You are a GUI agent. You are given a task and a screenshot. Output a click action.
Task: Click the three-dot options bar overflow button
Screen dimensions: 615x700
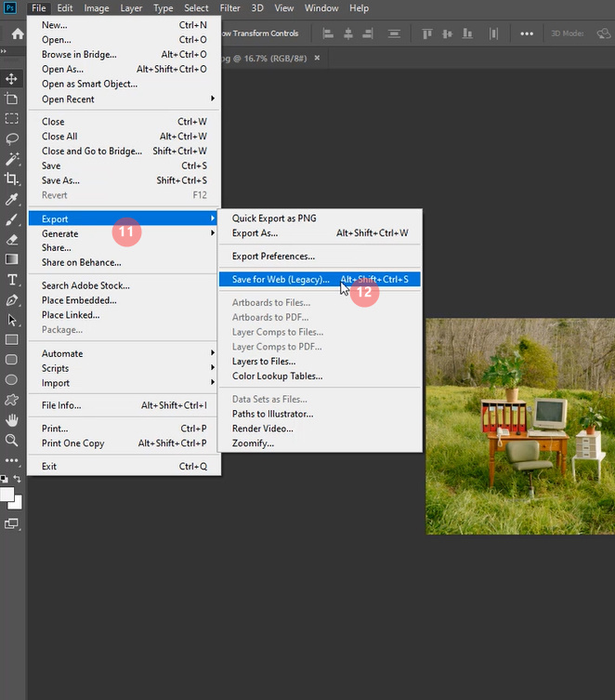[527, 34]
